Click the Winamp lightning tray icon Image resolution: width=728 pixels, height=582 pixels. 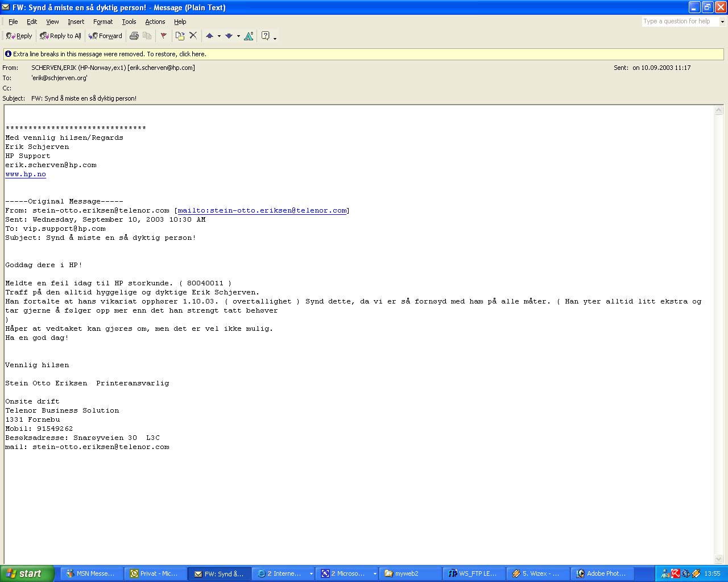(696, 573)
